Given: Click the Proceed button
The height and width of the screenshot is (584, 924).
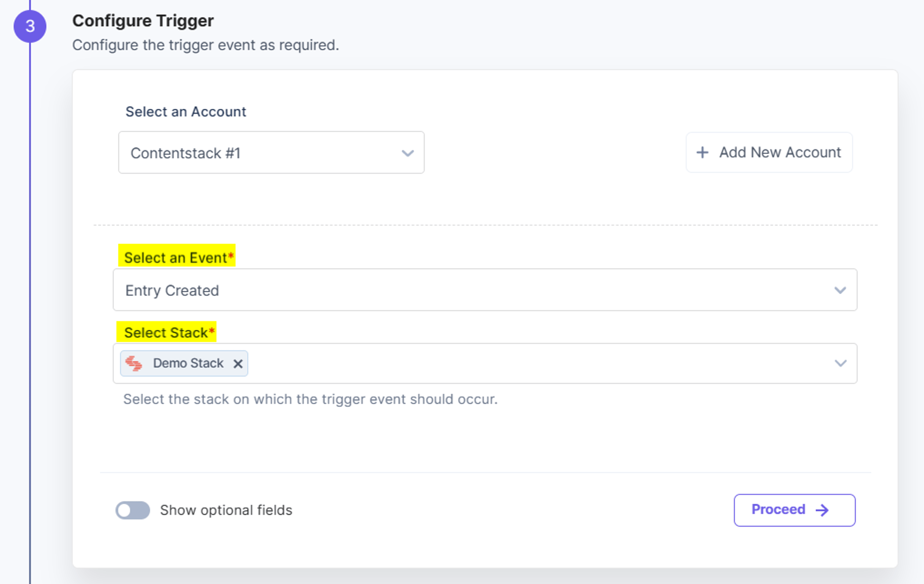Looking at the screenshot, I should tap(795, 510).
